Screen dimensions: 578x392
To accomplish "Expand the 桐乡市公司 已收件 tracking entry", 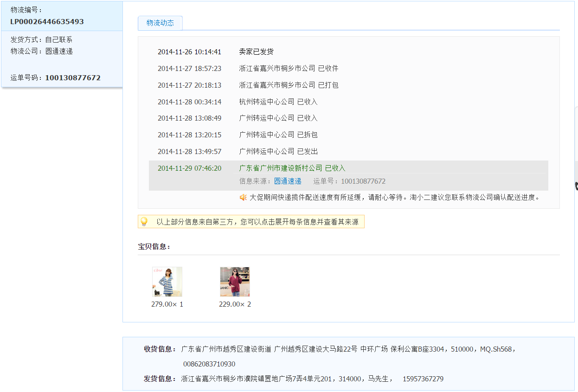I will pos(289,69).
